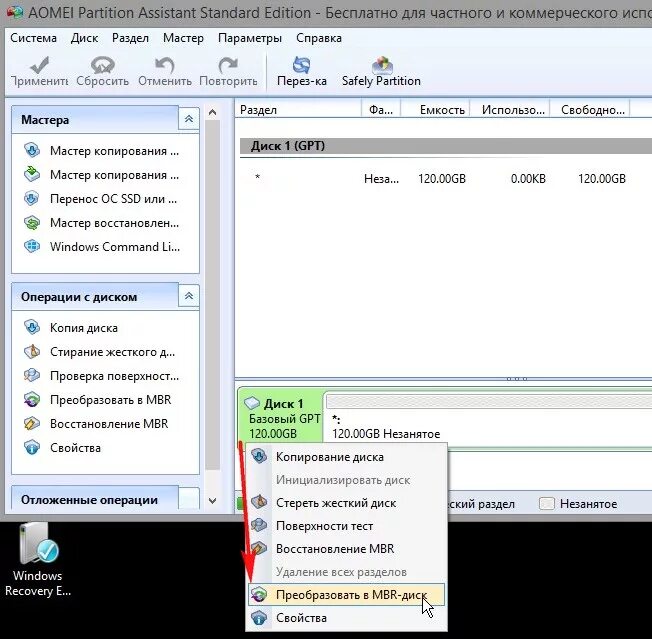The width and height of the screenshot is (652, 639).
Task: Click the Перенос ОС SSD icon
Action: click(32, 199)
